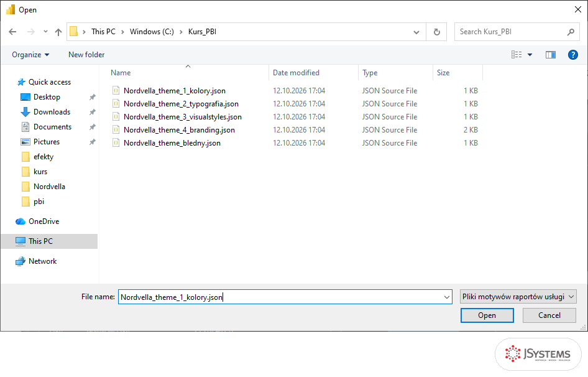Click the file icon beside Nordvella_theme_bledny.json

pyautogui.click(x=116, y=143)
